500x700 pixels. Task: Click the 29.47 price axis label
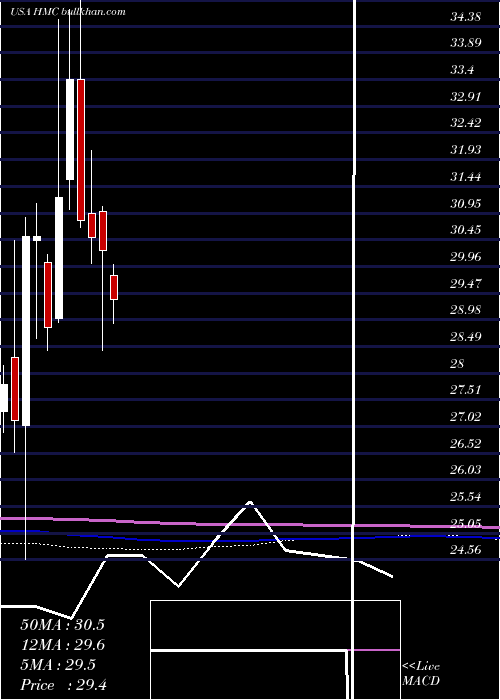tap(466, 284)
